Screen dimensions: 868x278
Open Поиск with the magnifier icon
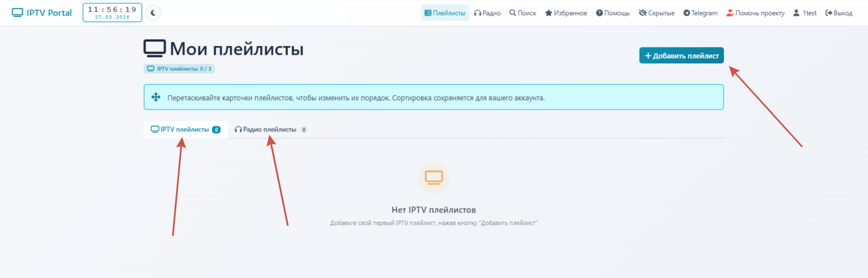coord(522,13)
